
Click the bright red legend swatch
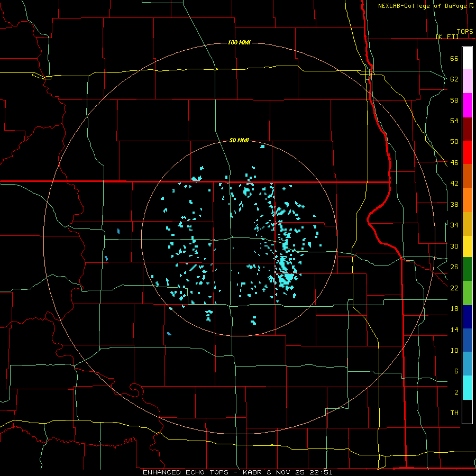click(x=467, y=152)
